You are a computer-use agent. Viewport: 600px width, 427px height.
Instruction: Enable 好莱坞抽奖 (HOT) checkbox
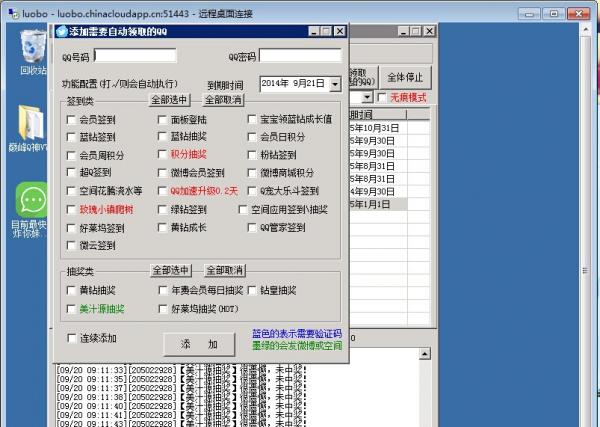[x=162, y=309]
